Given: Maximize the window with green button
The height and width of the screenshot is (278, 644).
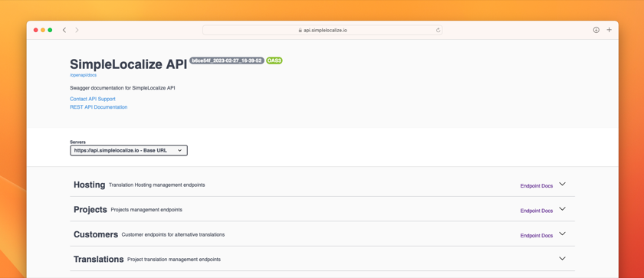Looking at the screenshot, I should click(50, 30).
